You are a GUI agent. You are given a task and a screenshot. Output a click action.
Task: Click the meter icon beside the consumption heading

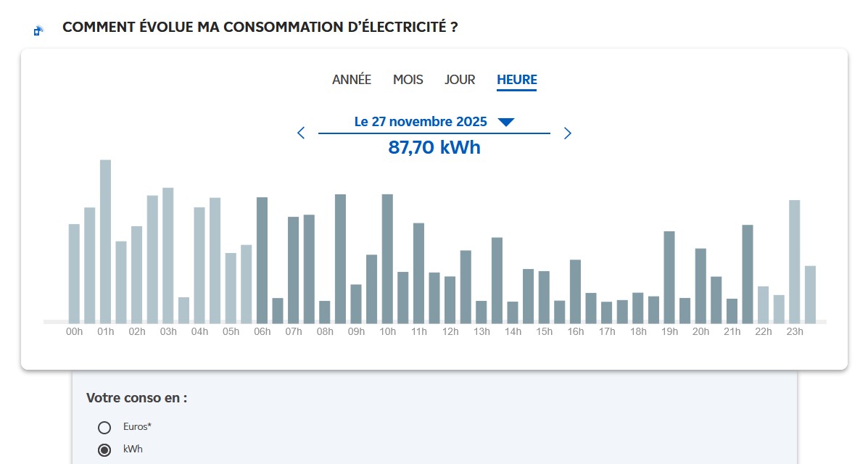coord(38,30)
